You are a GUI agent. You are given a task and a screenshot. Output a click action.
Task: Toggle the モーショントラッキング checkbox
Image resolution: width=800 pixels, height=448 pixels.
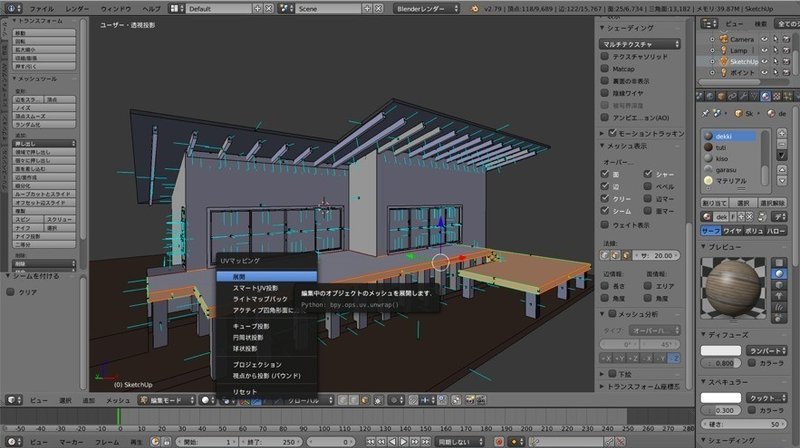click(x=612, y=133)
